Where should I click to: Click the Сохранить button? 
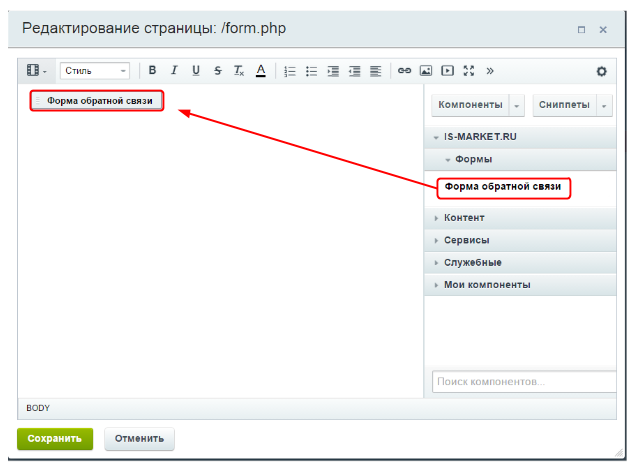click(55, 438)
